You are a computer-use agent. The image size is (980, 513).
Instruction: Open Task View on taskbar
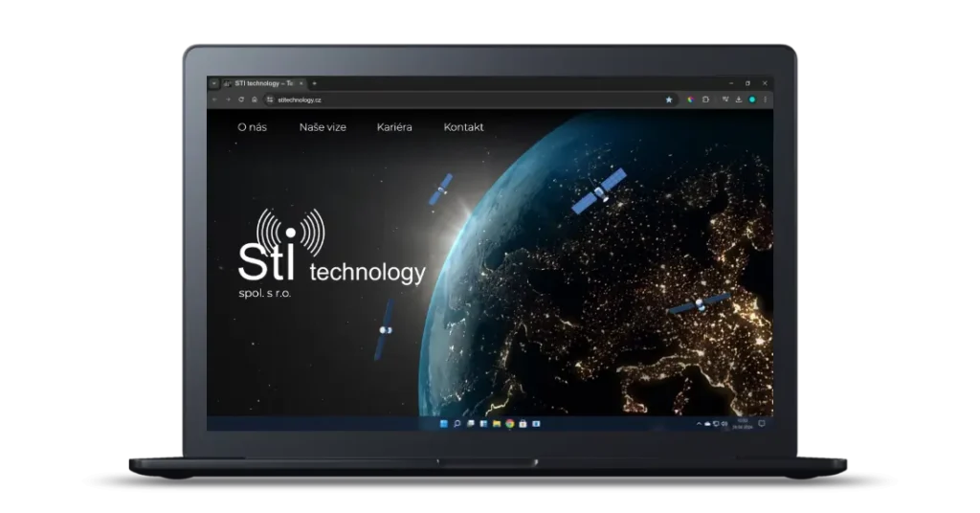coord(471,424)
